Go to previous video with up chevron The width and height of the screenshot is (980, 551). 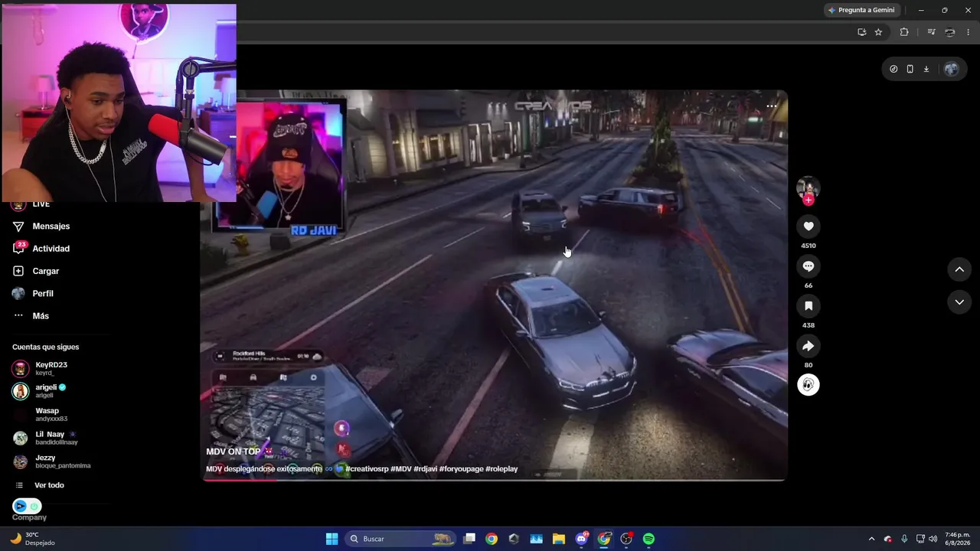[959, 269]
